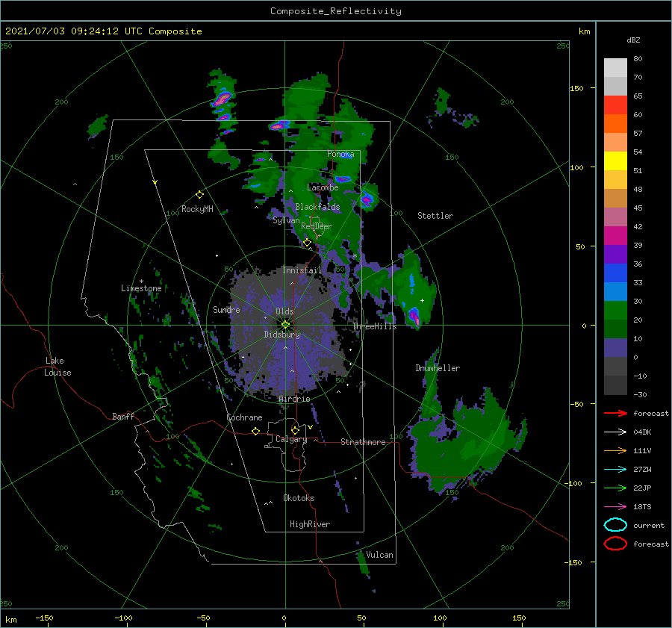Image resolution: width=672 pixels, height=628 pixels.
Task: Select the Lacombe label
Action: 323,187
